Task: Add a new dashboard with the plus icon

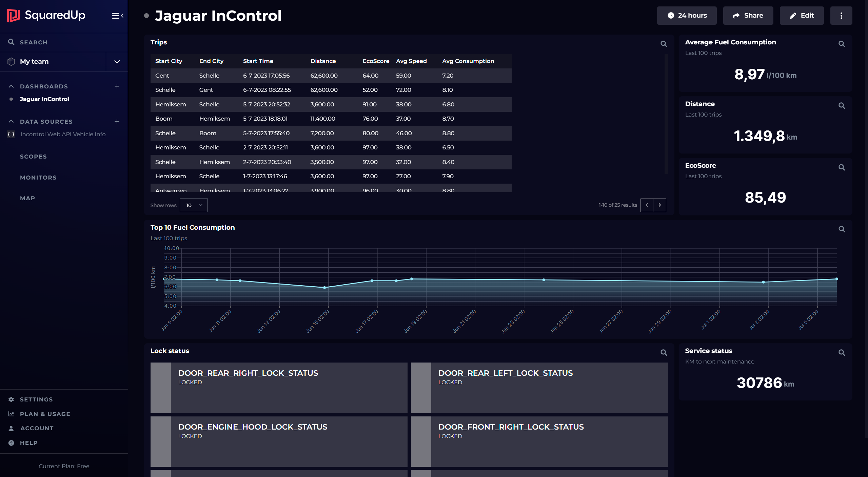Action: [x=117, y=86]
